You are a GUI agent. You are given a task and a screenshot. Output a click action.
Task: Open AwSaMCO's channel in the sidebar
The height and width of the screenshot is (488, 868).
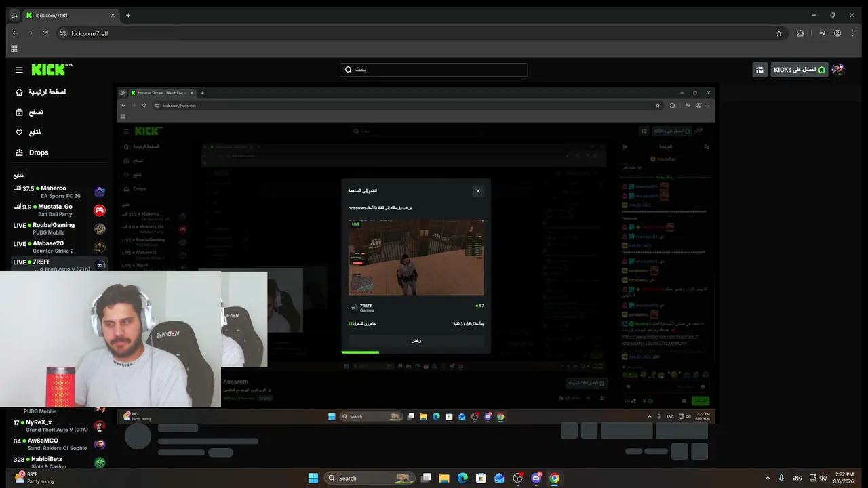pyautogui.click(x=60, y=444)
